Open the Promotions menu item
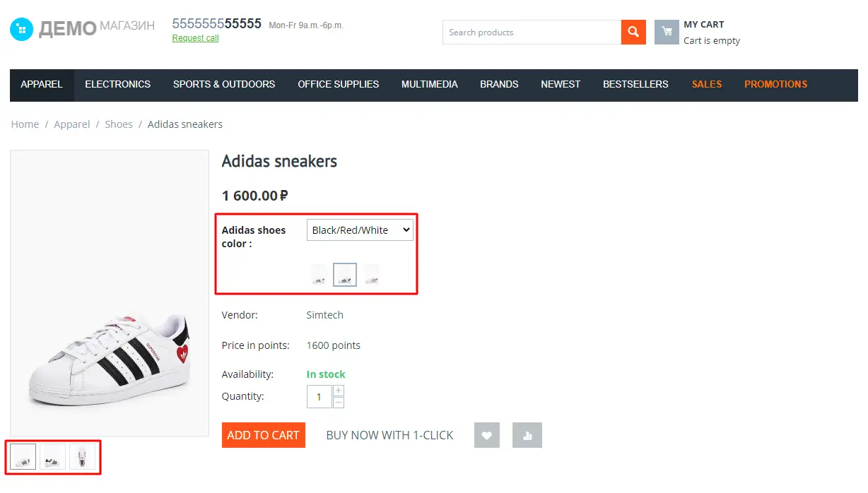 point(775,84)
